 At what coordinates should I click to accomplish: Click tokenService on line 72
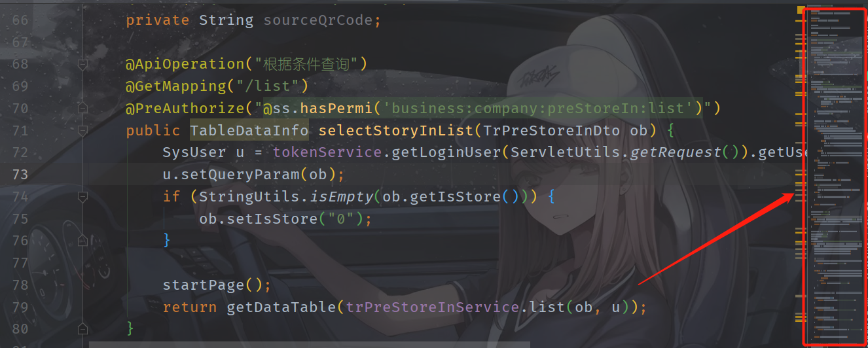[x=327, y=152]
